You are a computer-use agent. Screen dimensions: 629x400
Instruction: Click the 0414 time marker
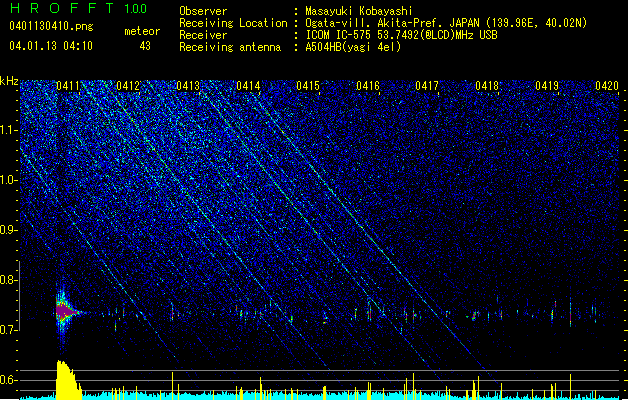248,86
